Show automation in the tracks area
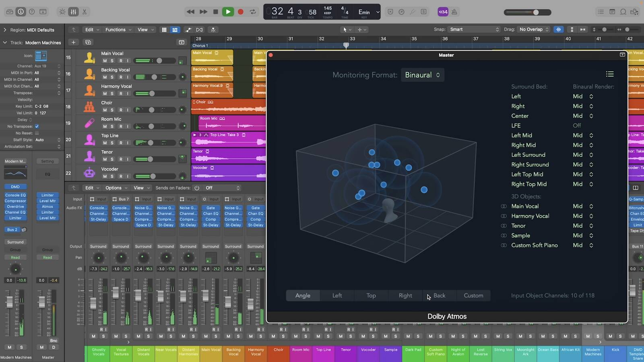Viewport: 644px width, 362px height. tap(188, 30)
